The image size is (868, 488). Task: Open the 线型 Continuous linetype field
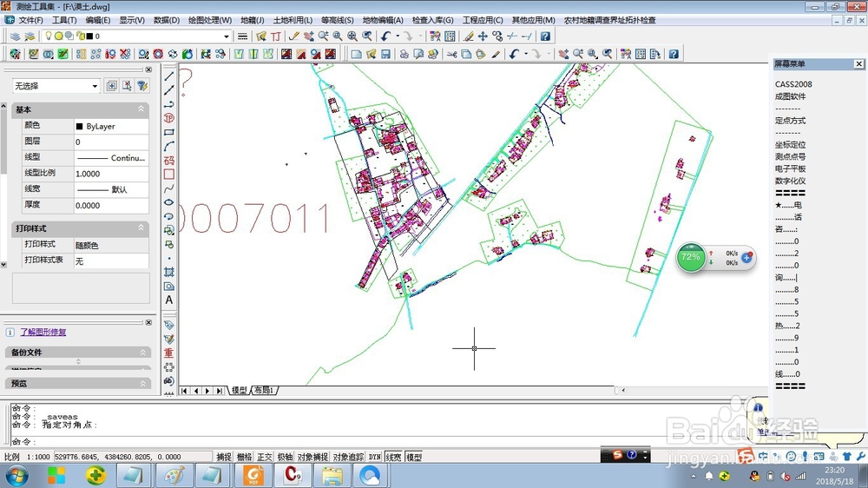click(111, 157)
